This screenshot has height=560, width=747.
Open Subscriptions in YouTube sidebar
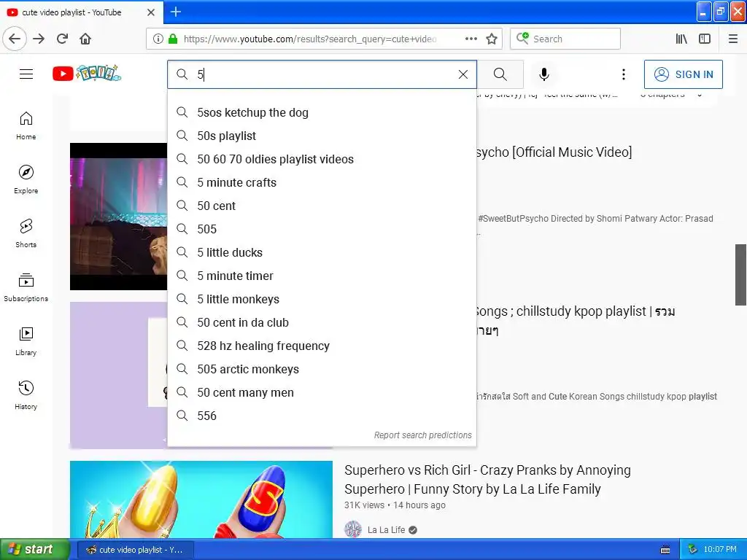pos(26,287)
